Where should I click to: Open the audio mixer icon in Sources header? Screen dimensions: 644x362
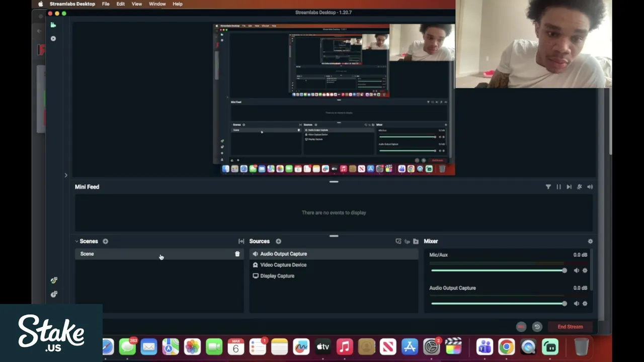coord(407,241)
